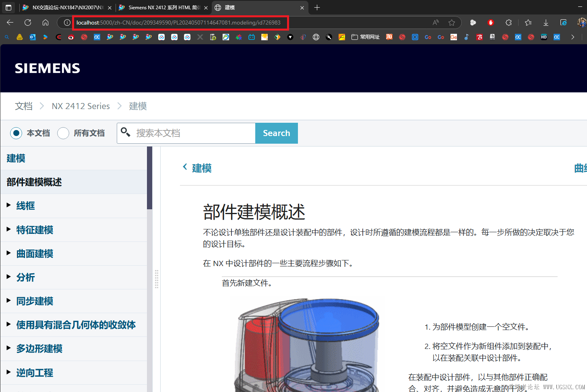Image resolution: width=587 pixels, height=392 pixels.
Task: Open the 常用网址 bookmarks folder
Action: [366, 37]
